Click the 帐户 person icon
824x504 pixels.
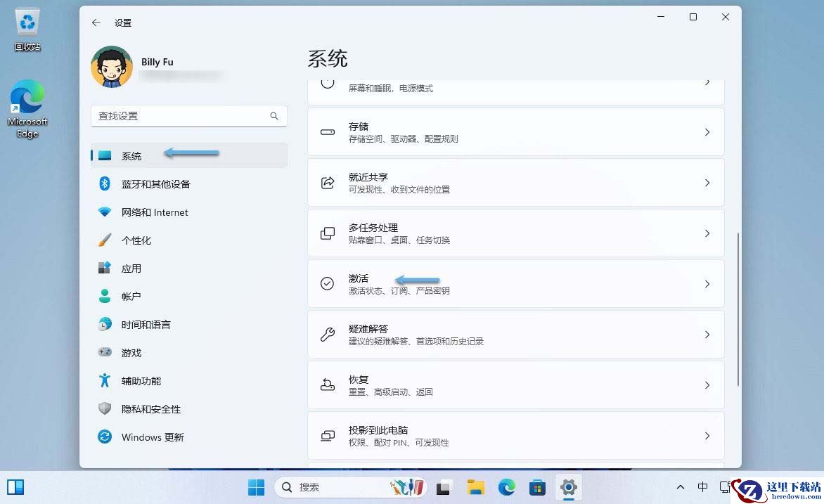(105, 296)
